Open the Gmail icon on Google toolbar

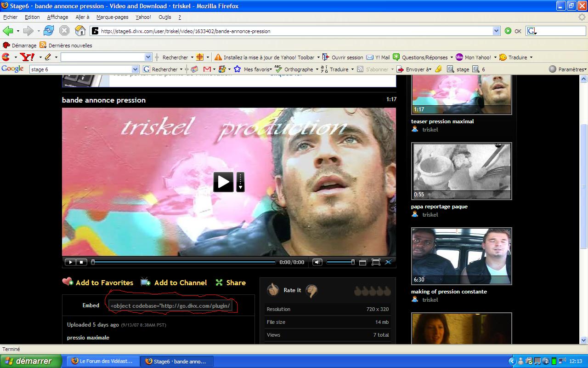point(207,69)
